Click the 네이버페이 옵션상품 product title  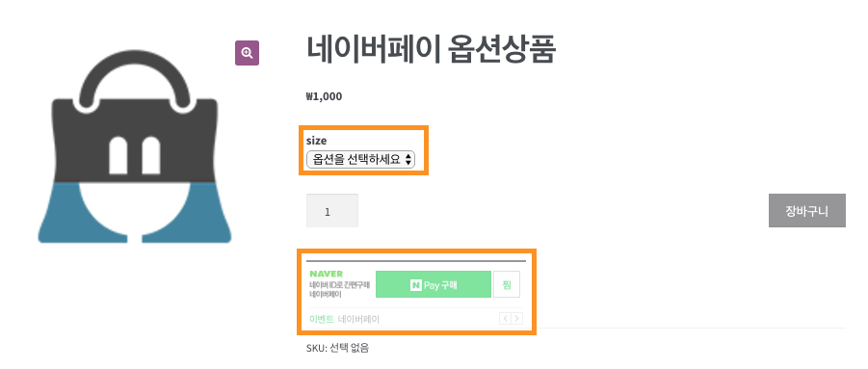coord(431,50)
